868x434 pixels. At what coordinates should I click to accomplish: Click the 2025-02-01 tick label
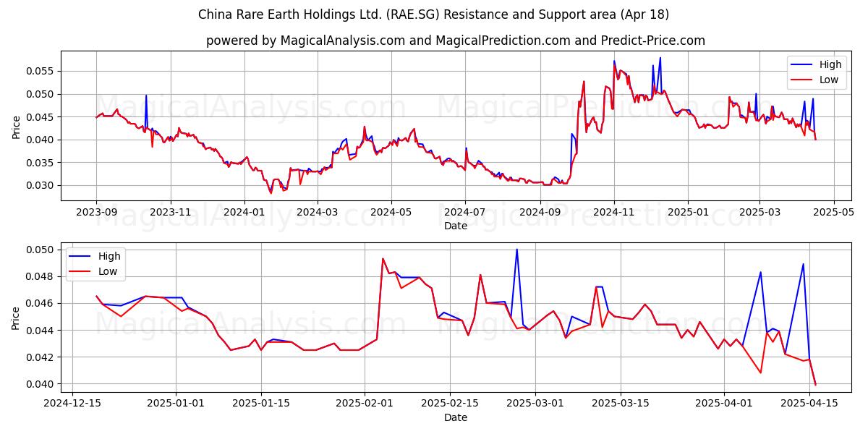tap(365, 404)
